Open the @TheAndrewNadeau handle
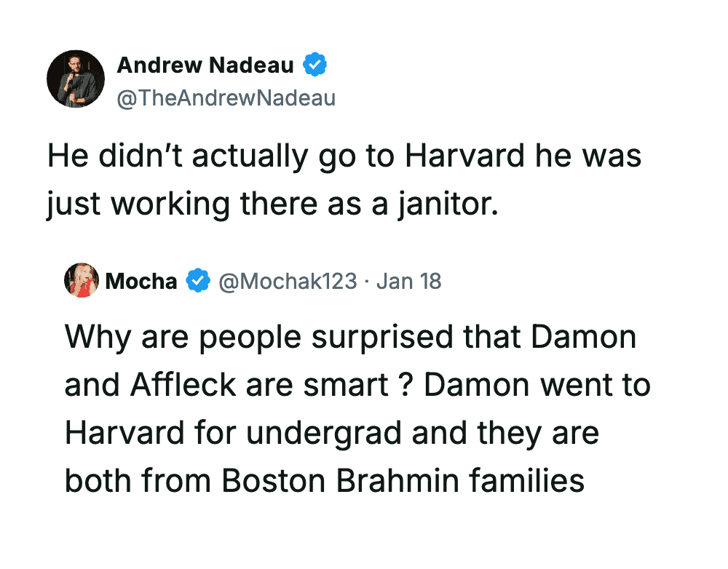Viewport: 728px width, 569px height. pos(226,98)
